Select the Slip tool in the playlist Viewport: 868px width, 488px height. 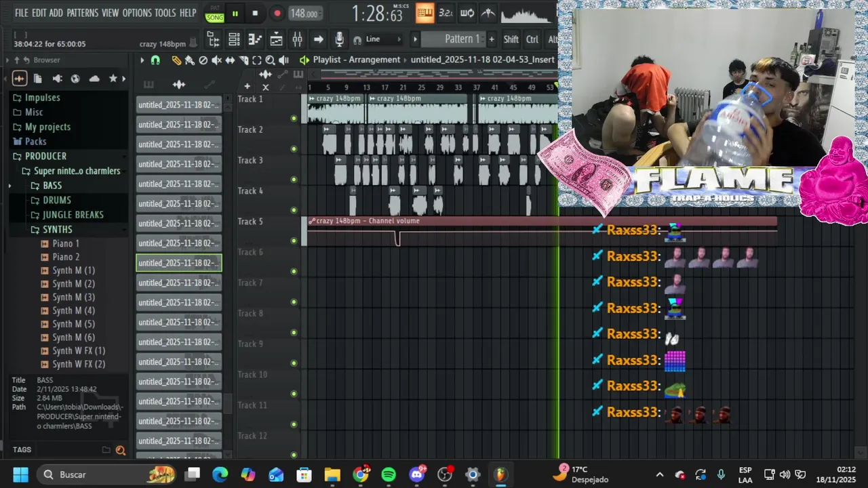pyautogui.click(x=230, y=60)
